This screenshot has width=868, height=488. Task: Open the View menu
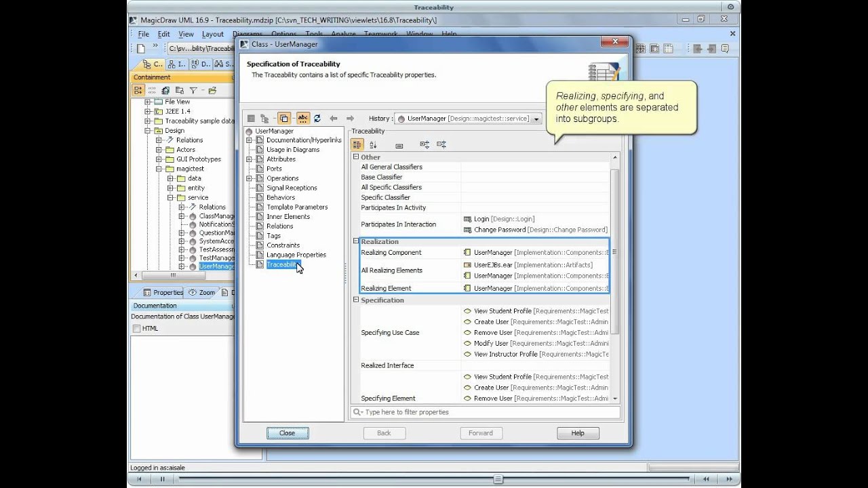click(x=186, y=34)
